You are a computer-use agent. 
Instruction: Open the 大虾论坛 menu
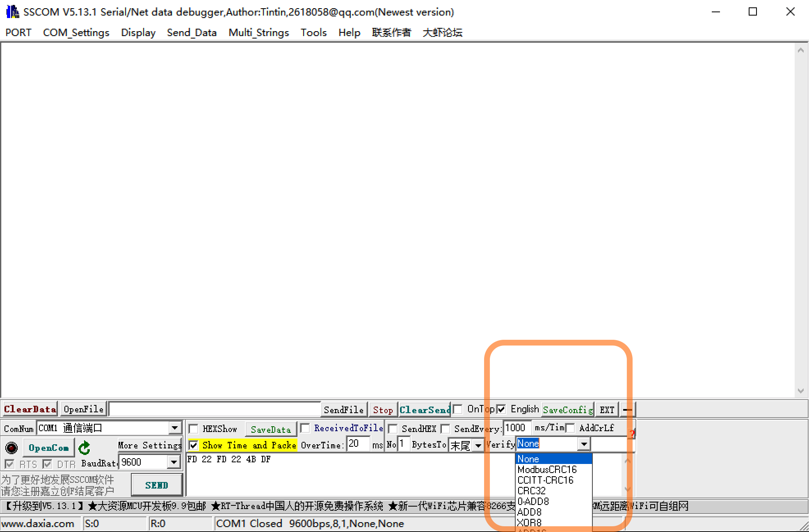(442, 32)
